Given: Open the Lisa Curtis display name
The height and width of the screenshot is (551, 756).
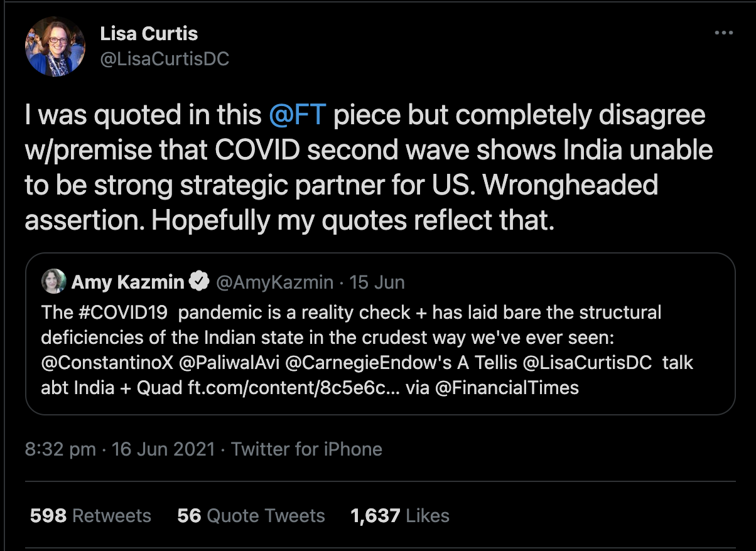Looking at the screenshot, I should pos(149,34).
